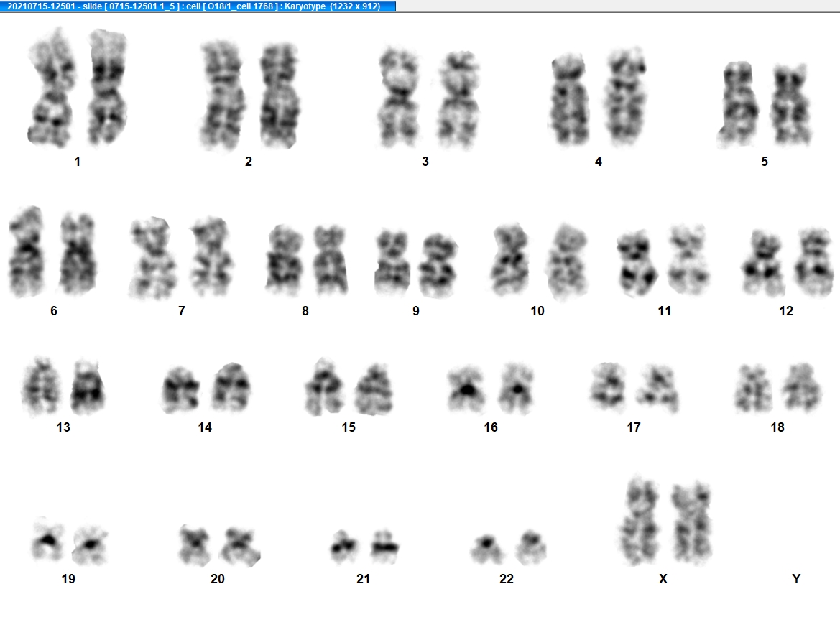This screenshot has width=840, height=640.
Task: Click the label '4' in top row
Action: coord(599,161)
